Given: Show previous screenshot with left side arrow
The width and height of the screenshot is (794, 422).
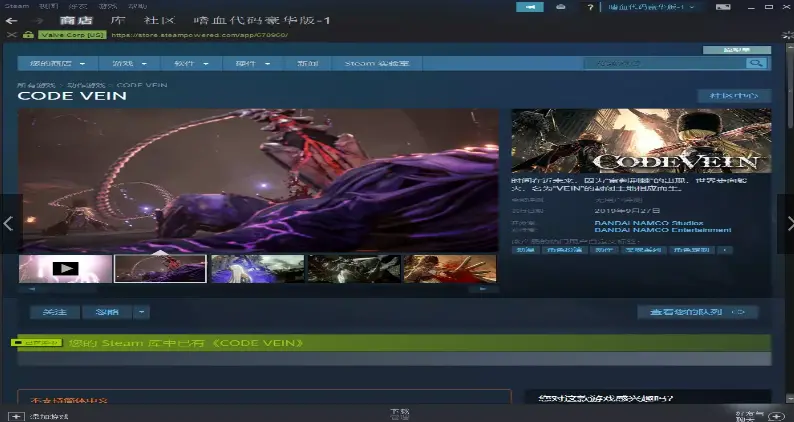Looking at the screenshot, I should [8, 223].
